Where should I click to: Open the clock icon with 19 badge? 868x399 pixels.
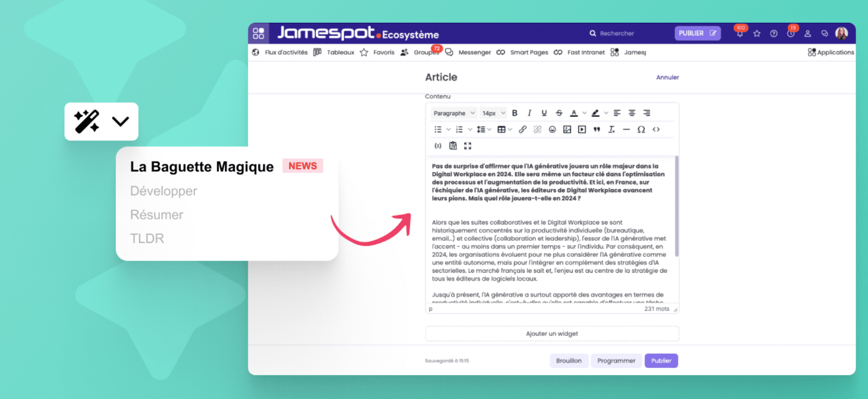tap(791, 34)
